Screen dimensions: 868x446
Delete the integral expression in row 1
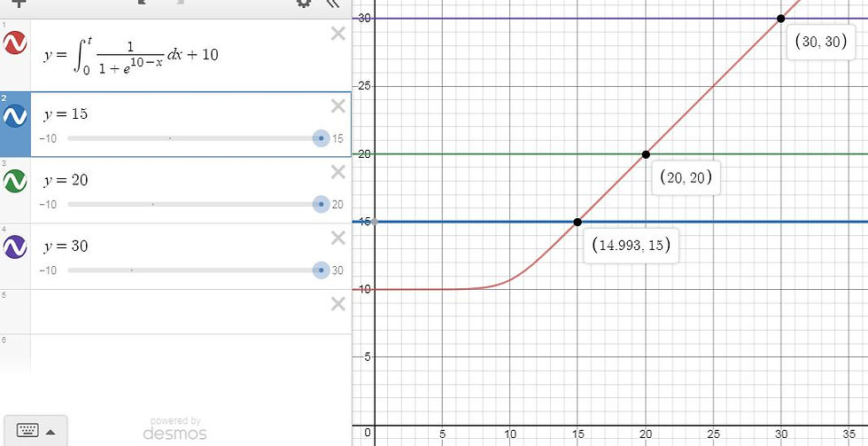pos(337,34)
